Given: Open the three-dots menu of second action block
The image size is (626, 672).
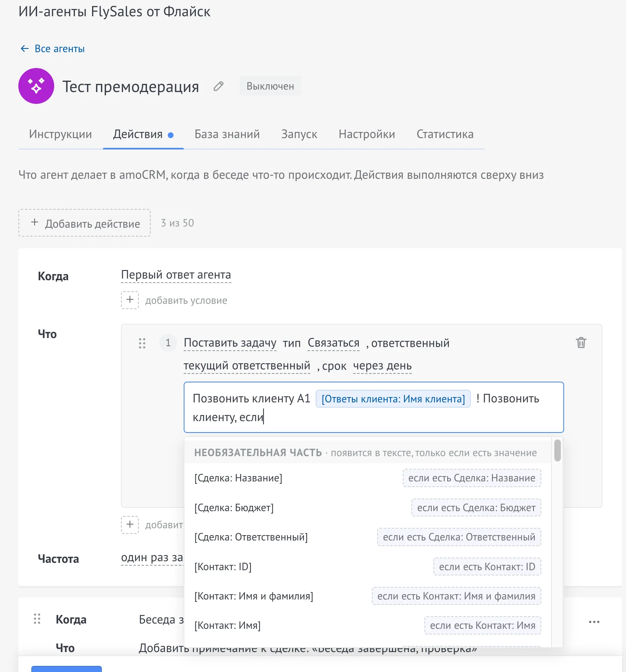Looking at the screenshot, I should 594,622.
